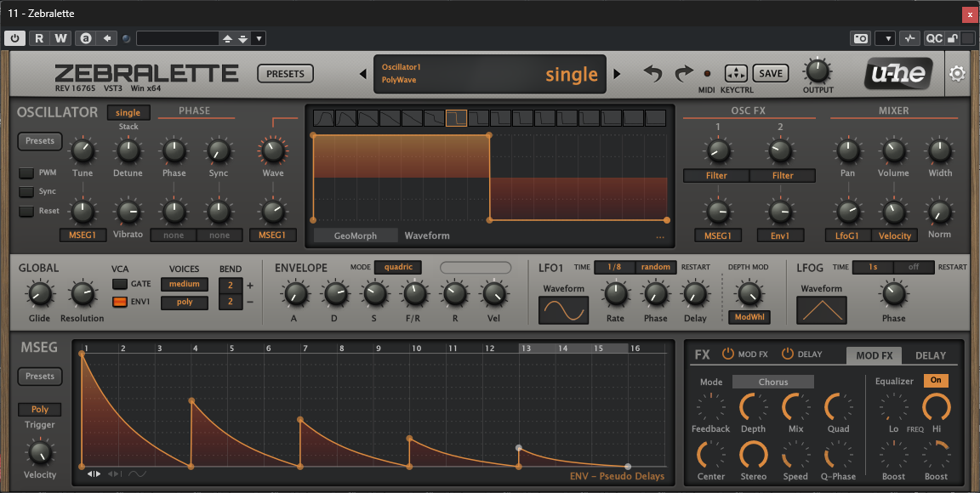Open the Tune modulation source MSEG1 dropdown
Image resolution: width=980 pixels, height=493 pixels.
pyautogui.click(x=83, y=235)
